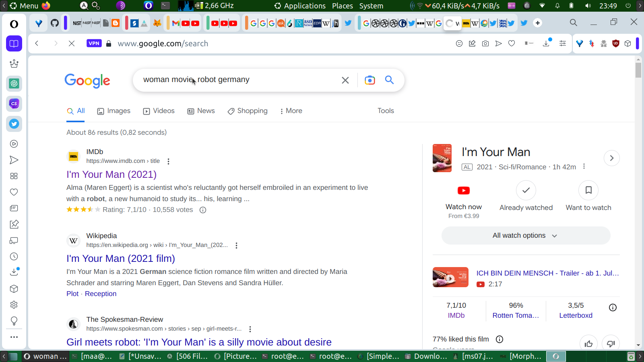Image resolution: width=644 pixels, height=362 pixels.
Task: Open the I'm Your Man poster thumbnail
Action: [x=442, y=158]
